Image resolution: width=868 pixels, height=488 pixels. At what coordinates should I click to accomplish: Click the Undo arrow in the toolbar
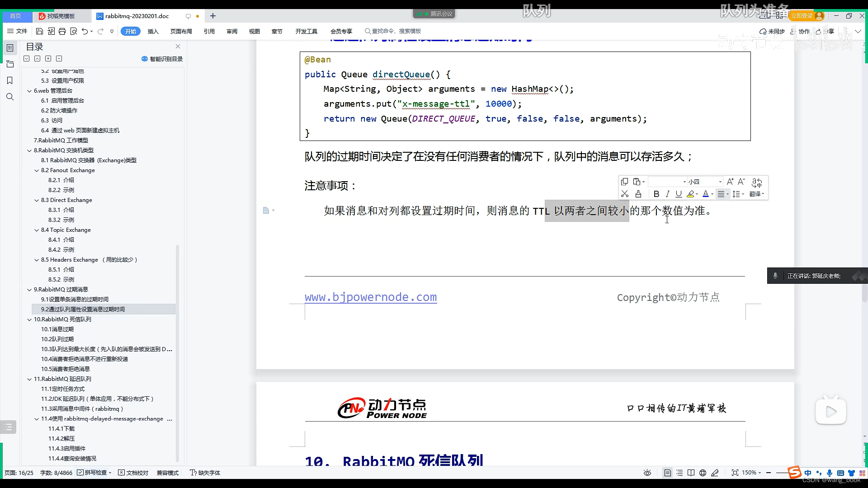pos(85,31)
